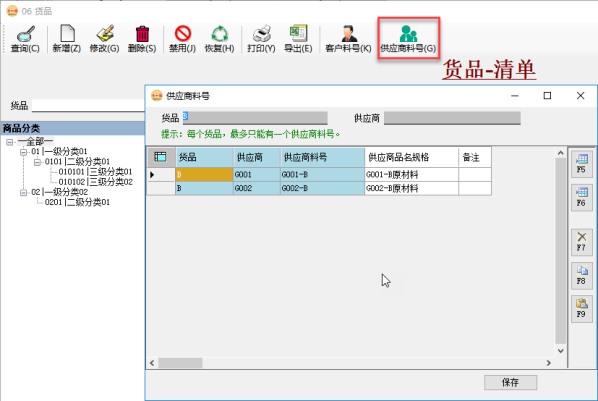Click the 删除(S) trash icon
This screenshot has width=598, height=401.
(142, 39)
